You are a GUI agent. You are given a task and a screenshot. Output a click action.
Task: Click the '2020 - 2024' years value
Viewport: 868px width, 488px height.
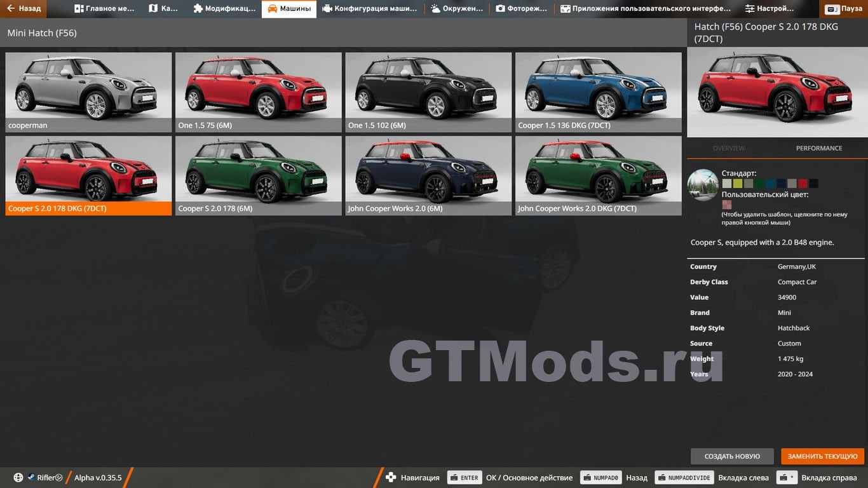click(x=795, y=374)
